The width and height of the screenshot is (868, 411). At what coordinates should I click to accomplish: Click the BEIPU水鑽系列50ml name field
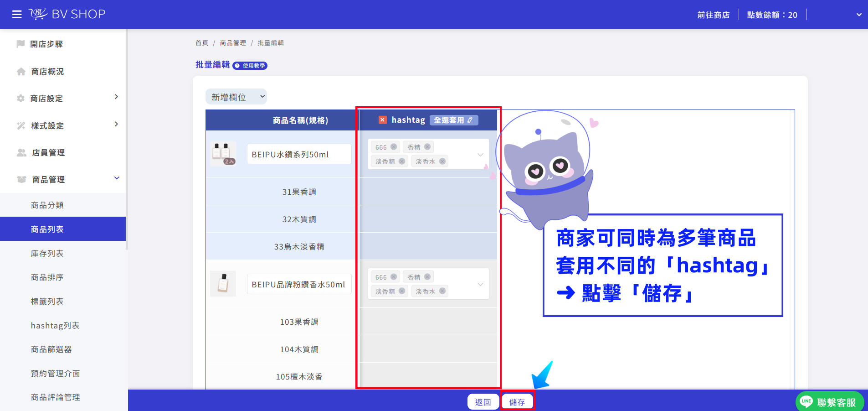[x=299, y=154]
